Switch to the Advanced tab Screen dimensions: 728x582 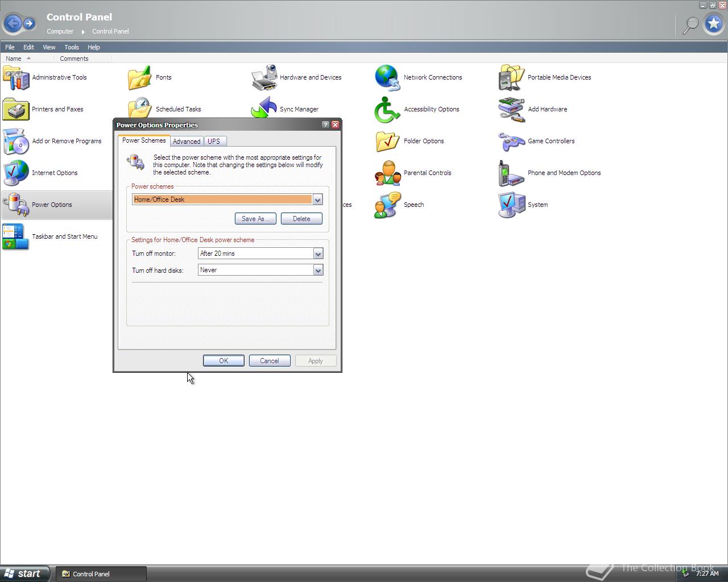187,142
